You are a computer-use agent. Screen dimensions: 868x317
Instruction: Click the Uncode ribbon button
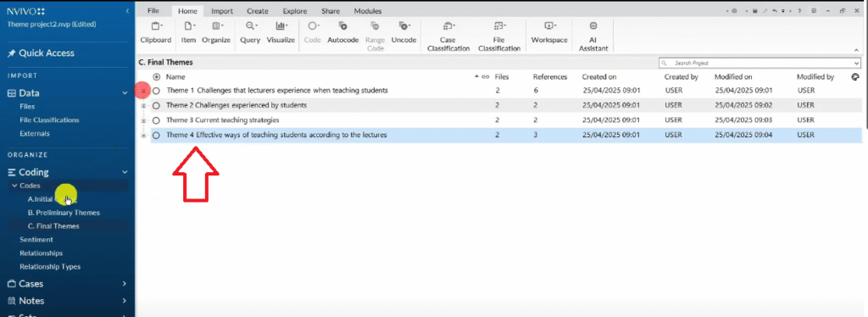click(x=403, y=33)
